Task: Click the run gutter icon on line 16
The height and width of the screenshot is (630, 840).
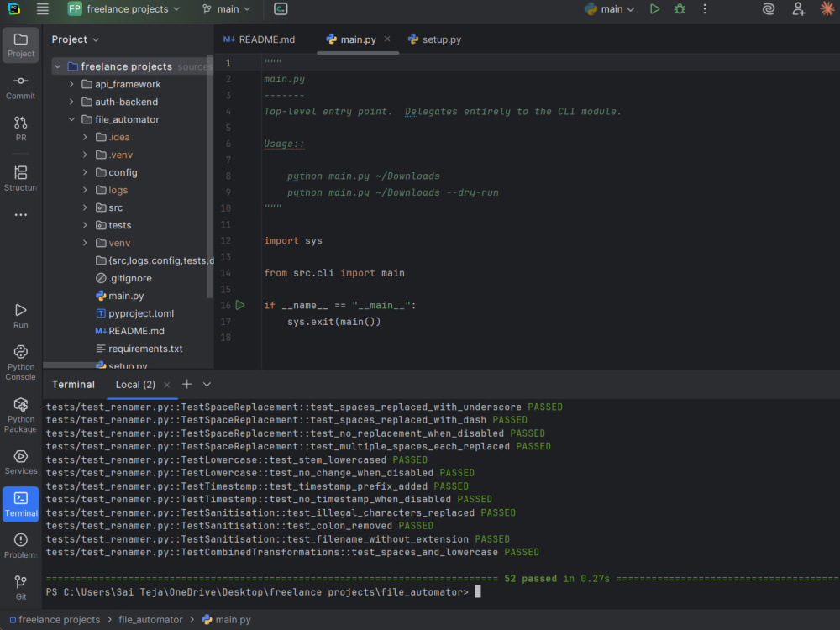Action: (240, 306)
